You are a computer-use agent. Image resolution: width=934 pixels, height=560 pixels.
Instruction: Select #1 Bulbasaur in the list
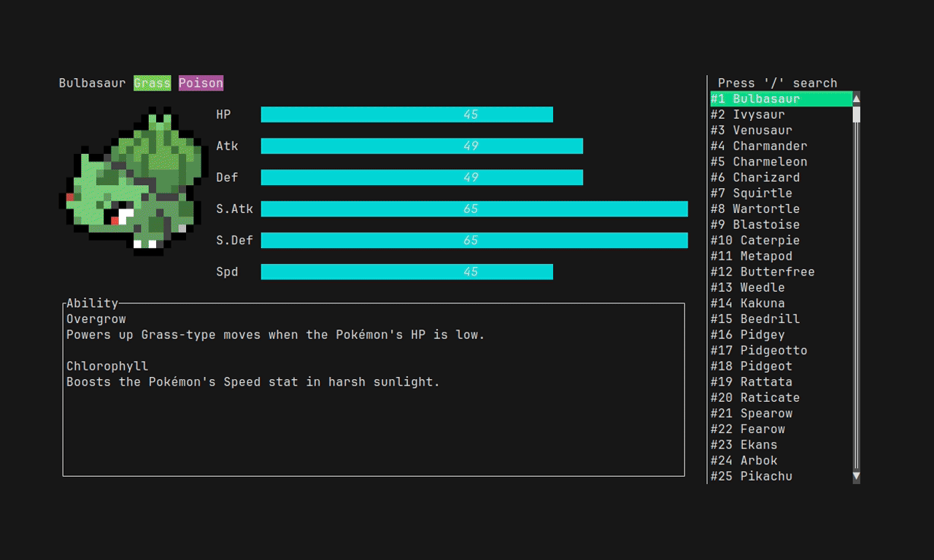(781, 99)
